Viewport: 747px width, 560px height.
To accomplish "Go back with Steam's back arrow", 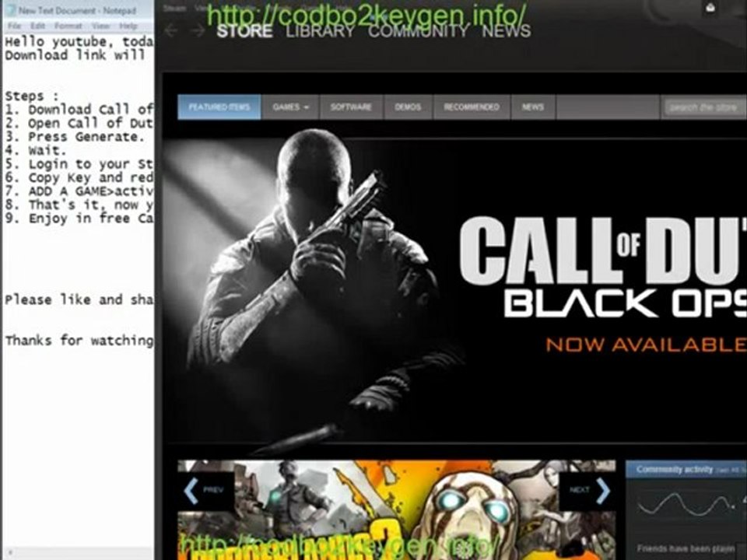I will [x=170, y=31].
